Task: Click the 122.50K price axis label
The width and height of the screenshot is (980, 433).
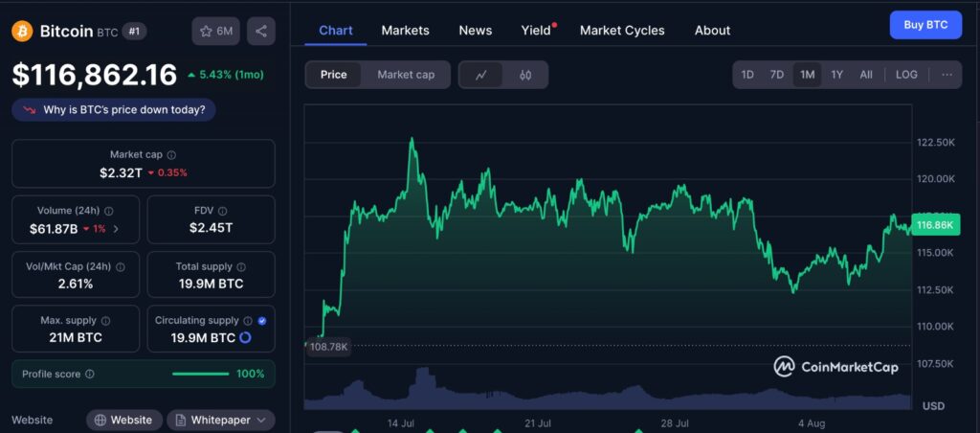Action: tap(936, 143)
